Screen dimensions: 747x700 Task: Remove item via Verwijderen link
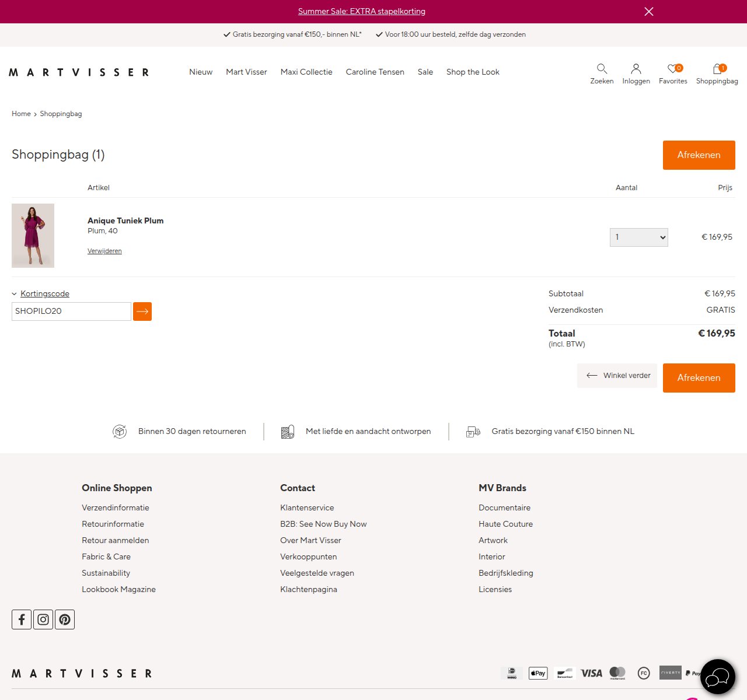click(104, 251)
